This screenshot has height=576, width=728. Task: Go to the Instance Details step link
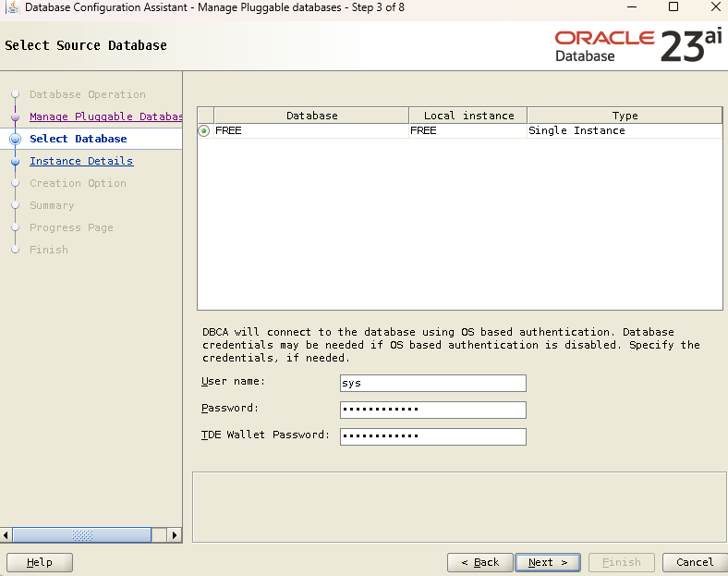click(x=81, y=161)
